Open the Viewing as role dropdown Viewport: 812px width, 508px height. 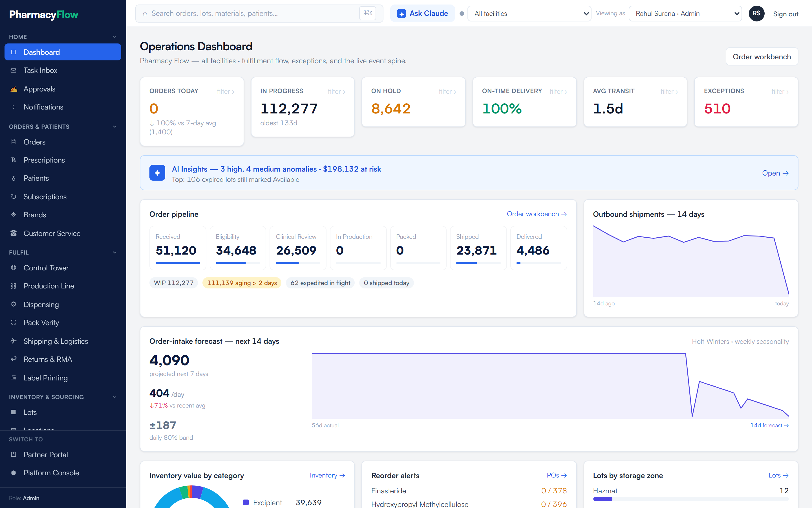point(685,14)
